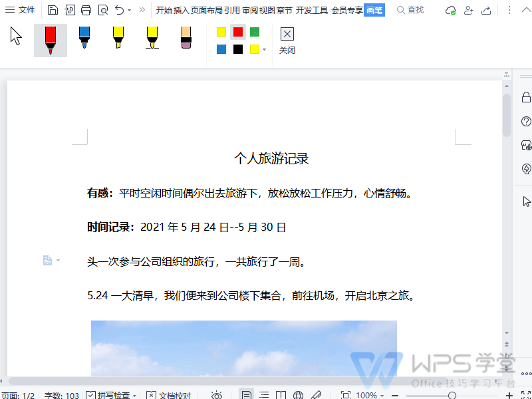The height and width of the screenshot is (399, 532).
Task: Click the vertical scrollbar thumb
Action: [x=507, y=115]
